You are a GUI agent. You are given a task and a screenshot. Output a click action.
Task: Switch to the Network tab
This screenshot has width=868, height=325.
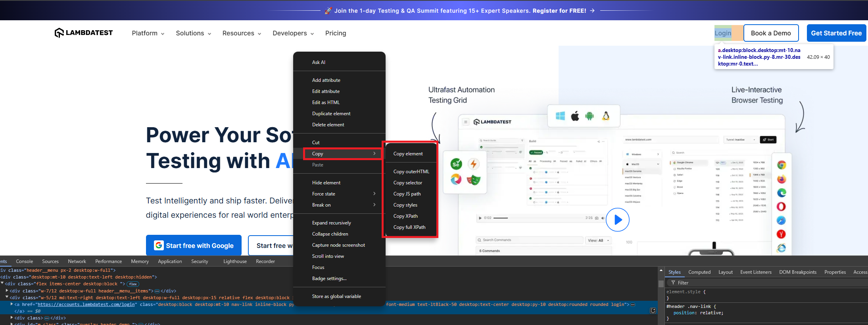tap(77, 261)
